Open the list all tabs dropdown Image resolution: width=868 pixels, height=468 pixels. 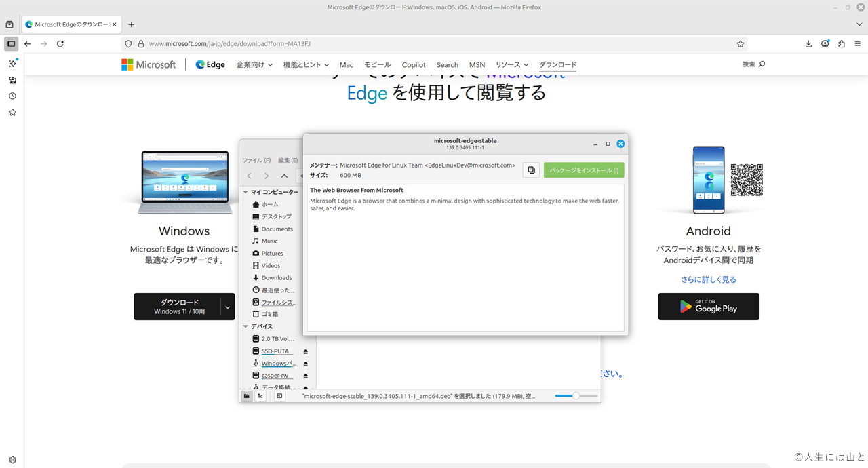click(859, 24)
